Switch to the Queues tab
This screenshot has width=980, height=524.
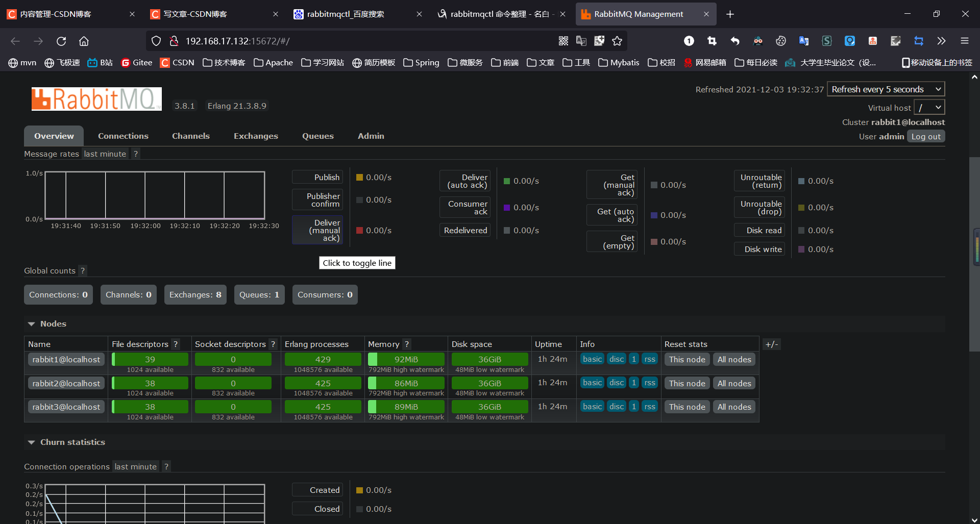coord(318,136)
